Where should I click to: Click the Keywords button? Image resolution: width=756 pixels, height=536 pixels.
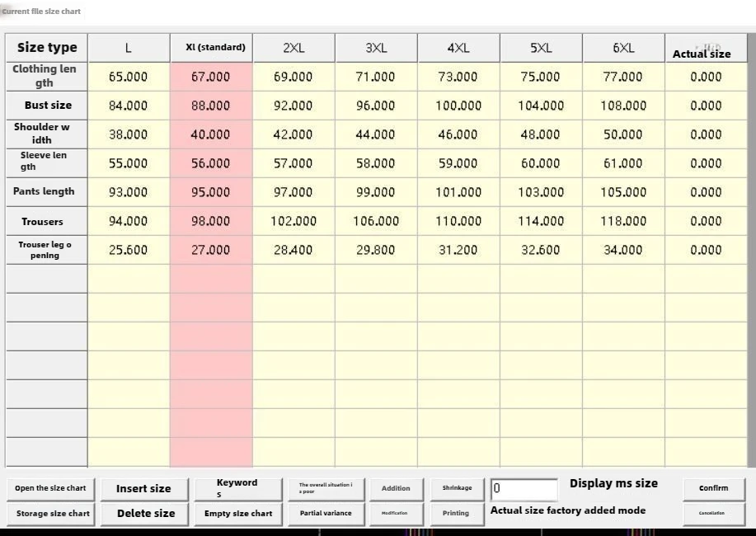click(x=237, y=488)
